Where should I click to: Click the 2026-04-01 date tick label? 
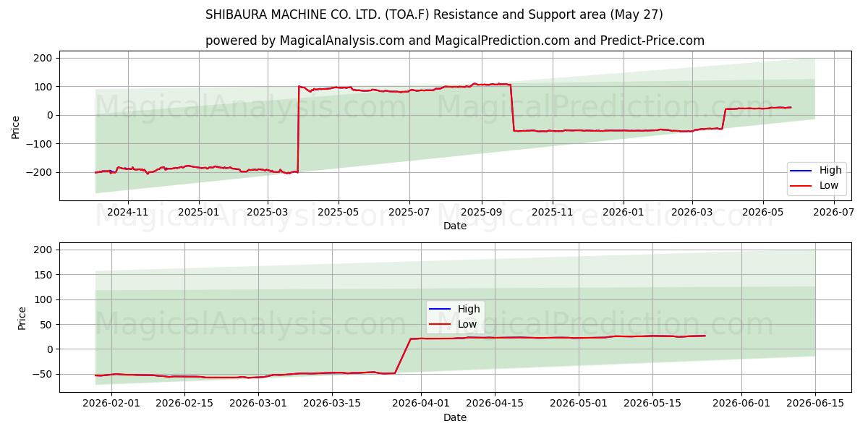point(421,404)
